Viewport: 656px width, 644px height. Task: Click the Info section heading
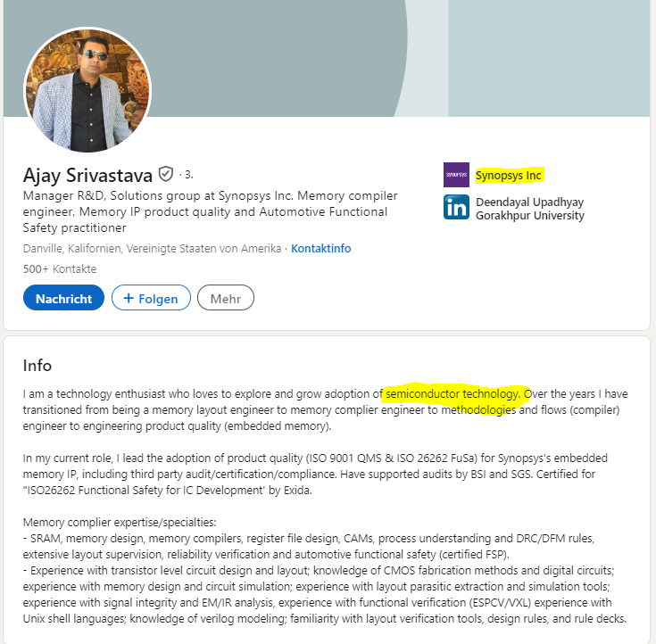tap(37, 366)
